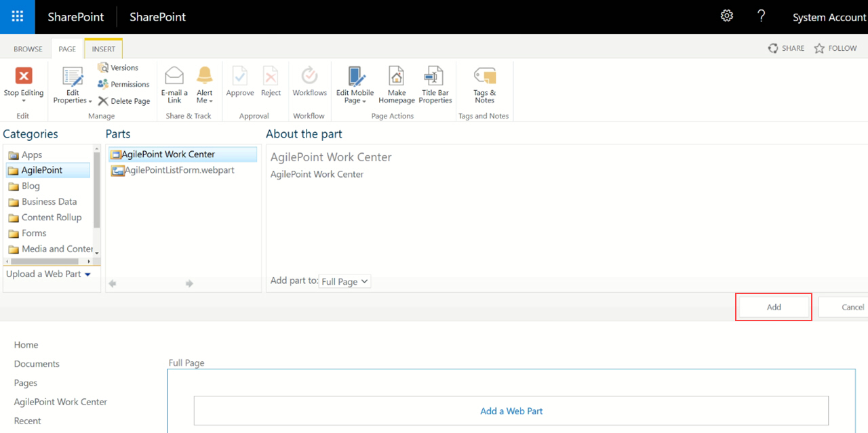Expand the Stop Editing dropdown arrow
868x433 pixels.
click(x=24, y=101)
